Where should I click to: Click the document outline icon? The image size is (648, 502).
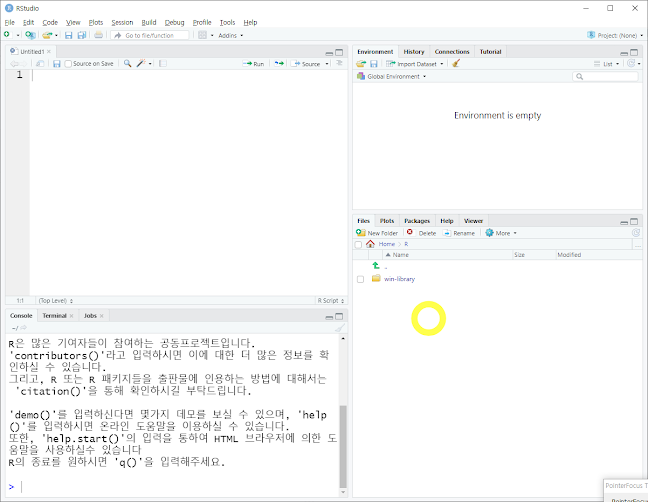339,63
